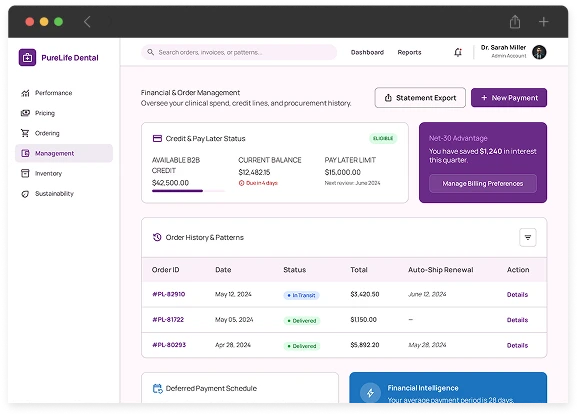Screen dimensions: 579x416
Task: Click the available credit progress bar
Action: (x=188, y=191)
